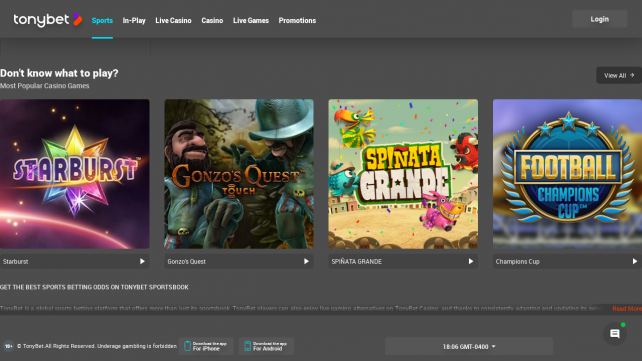View the Promotions page

pyautogui.click(x=297, y=20)
